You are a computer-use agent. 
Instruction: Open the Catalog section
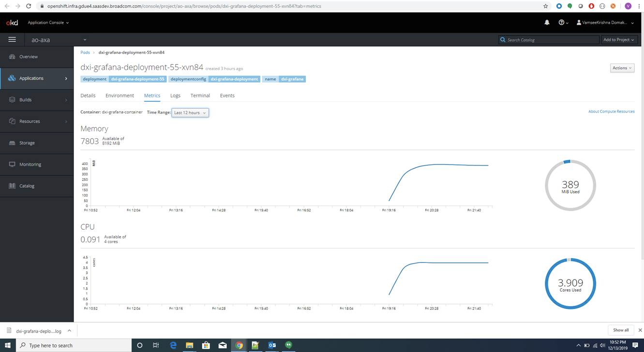(29, 186)
